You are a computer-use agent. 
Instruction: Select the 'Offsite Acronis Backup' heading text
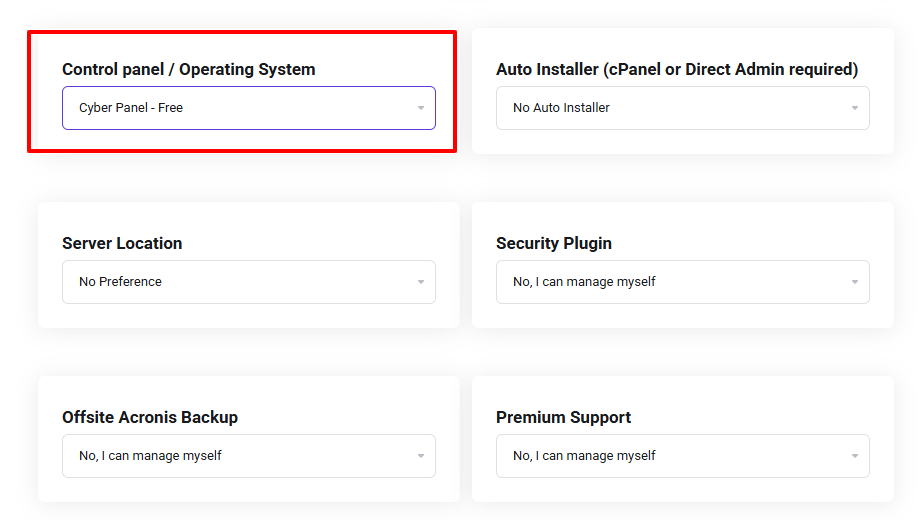pyautogui.click(x=150, y=417)
